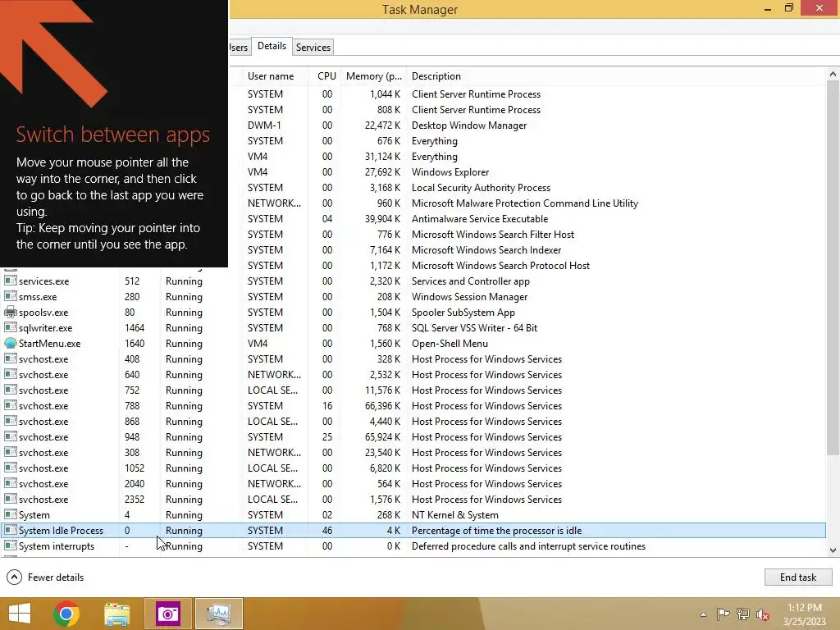The image size is (840, 630).
Task: Collapse view with Fewer details
Action: pos(45,577)
